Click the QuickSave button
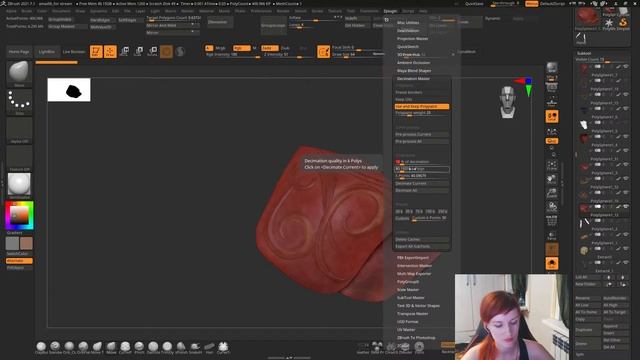Viewport: 640px width, 360px height. pyautogui.click(x=474, y=4)
